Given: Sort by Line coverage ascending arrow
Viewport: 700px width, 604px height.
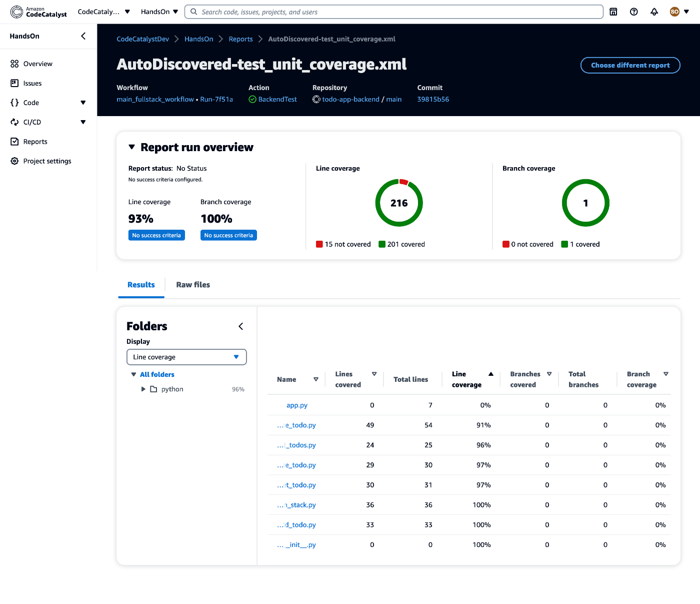Looking at the screenshot, I should (491, 374).
